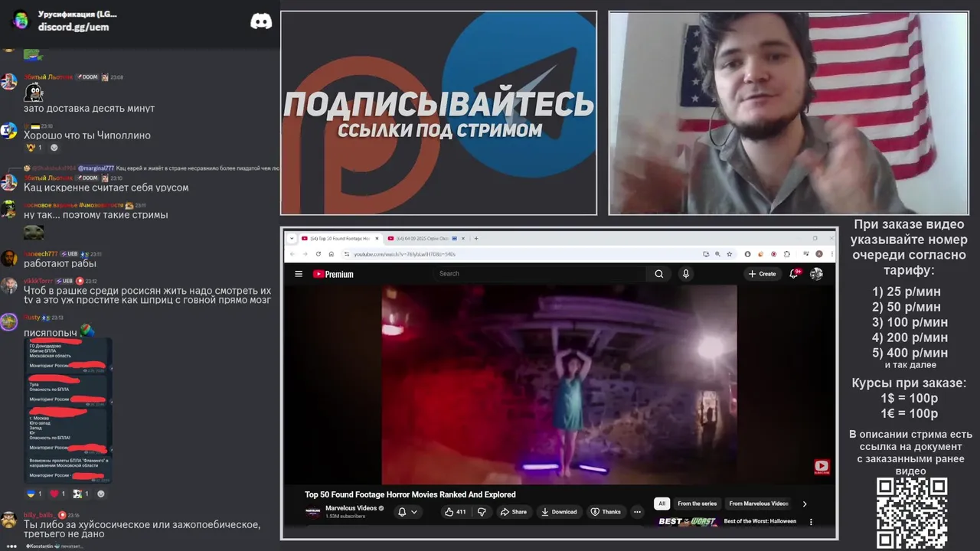Click the Share button under the video
The image size is (980, 551).
(513, 512)
